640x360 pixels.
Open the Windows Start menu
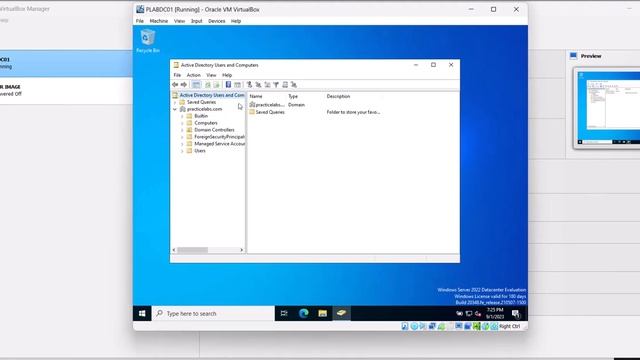coord(142,313)
